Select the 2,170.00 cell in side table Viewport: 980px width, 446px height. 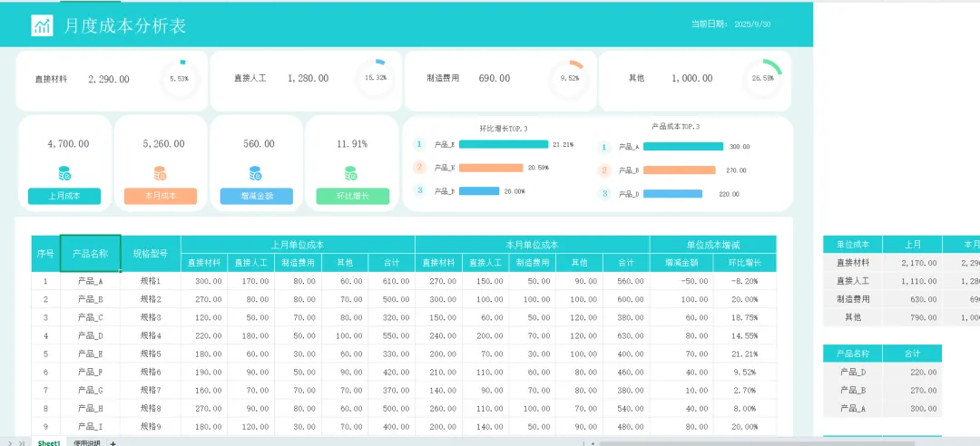click(x=913, y=263)
